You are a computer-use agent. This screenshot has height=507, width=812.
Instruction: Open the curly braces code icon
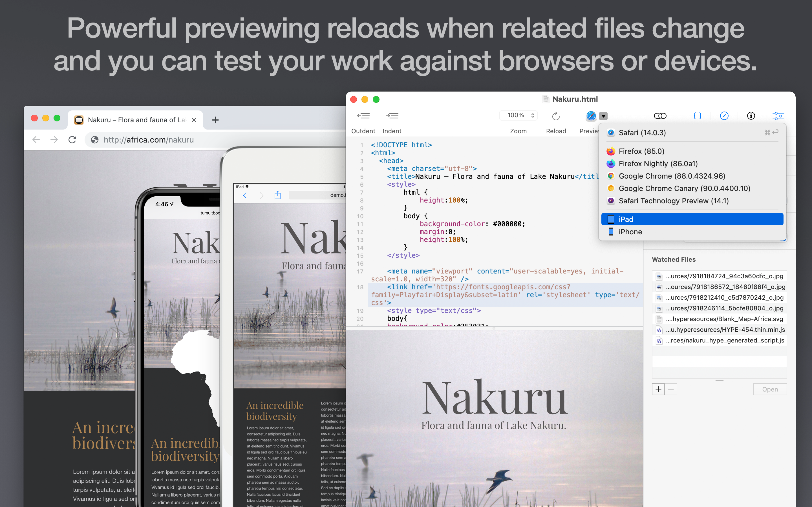click(697, 116)
